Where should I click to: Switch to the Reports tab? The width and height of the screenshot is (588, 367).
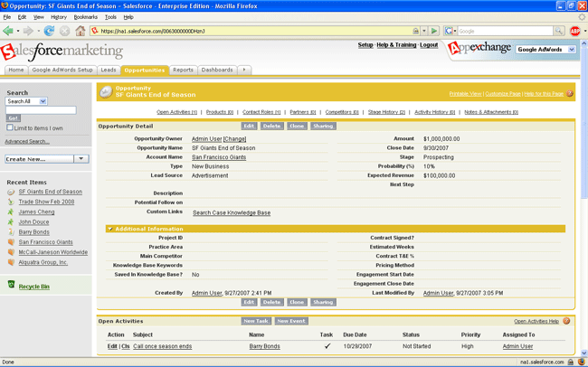pos(183,70)
